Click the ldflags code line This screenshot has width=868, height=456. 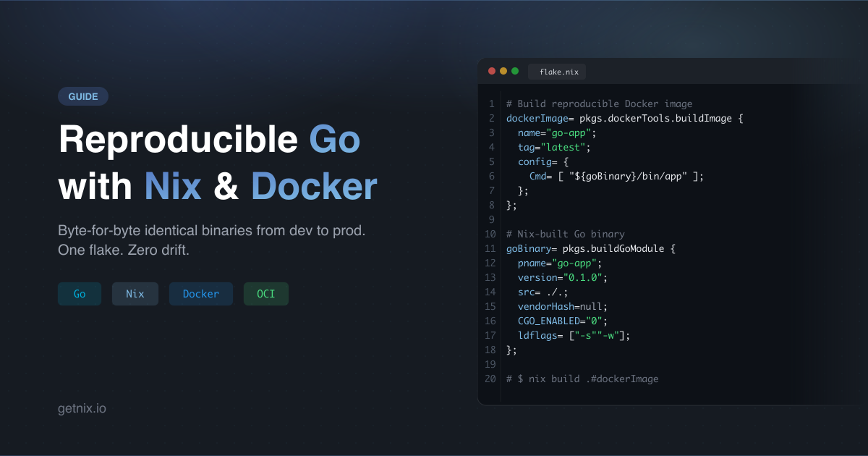point(574,335)
